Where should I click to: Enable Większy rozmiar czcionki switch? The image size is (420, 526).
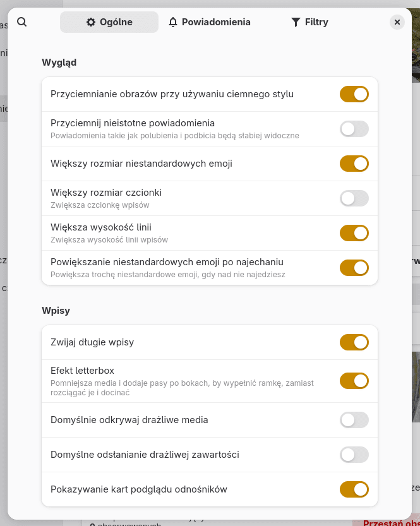[x=354, y=198]
